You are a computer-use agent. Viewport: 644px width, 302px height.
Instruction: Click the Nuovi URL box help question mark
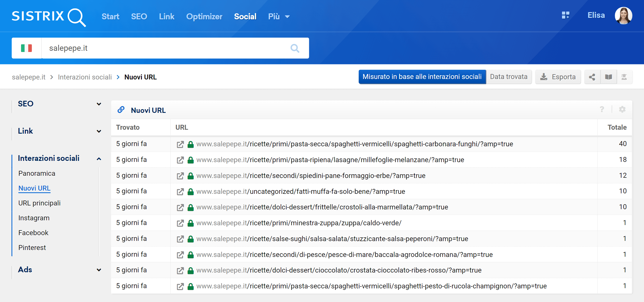tap(602, 109)
